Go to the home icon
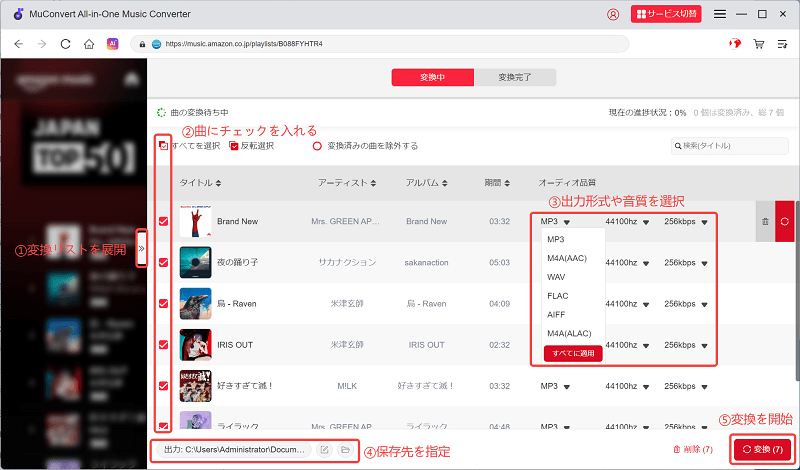This screenshot has width=800, height=470. 89,44
